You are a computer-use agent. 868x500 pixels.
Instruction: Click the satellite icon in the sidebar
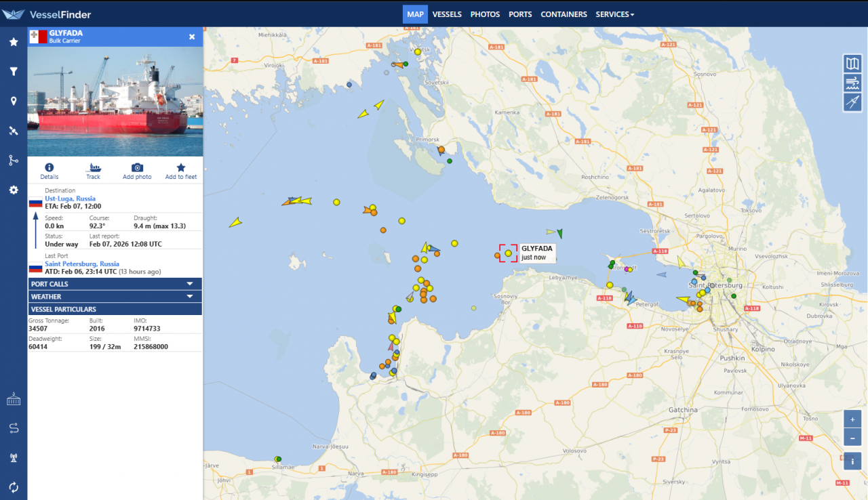click(x=14, y=131)
